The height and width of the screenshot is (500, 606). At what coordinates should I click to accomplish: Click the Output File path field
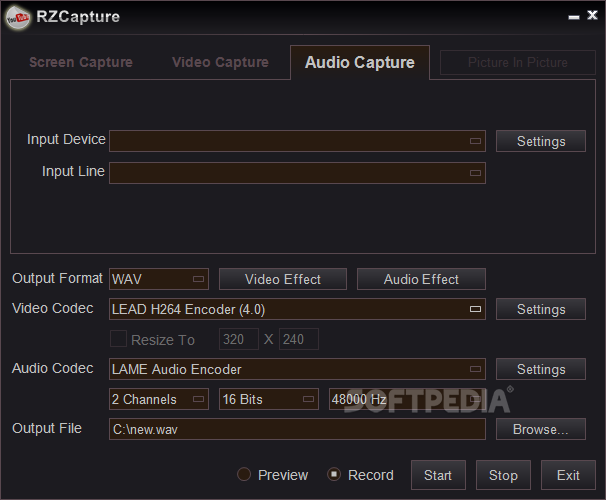click(x=297, y=429)
